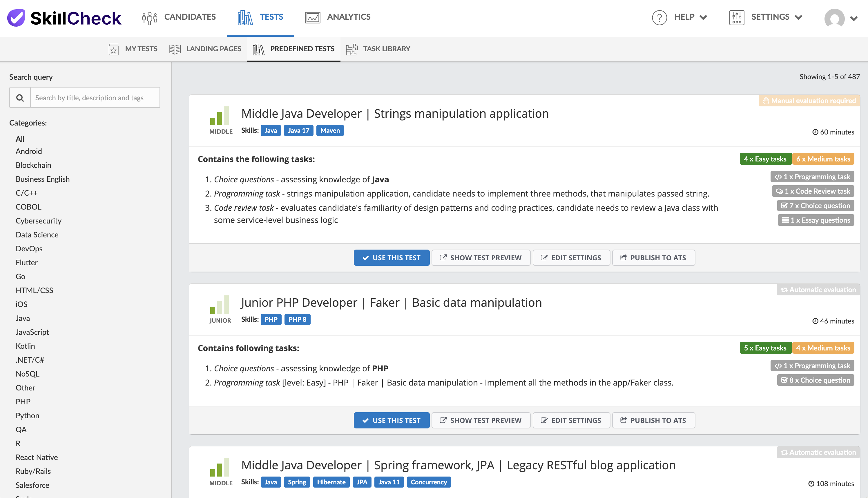
Task: Focus the search by title input field
Action: point(95,98)
